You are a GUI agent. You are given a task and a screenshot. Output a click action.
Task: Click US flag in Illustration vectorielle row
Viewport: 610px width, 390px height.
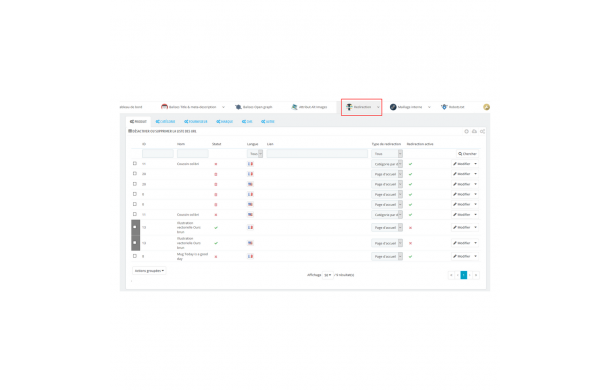click(x=251, y=243)
